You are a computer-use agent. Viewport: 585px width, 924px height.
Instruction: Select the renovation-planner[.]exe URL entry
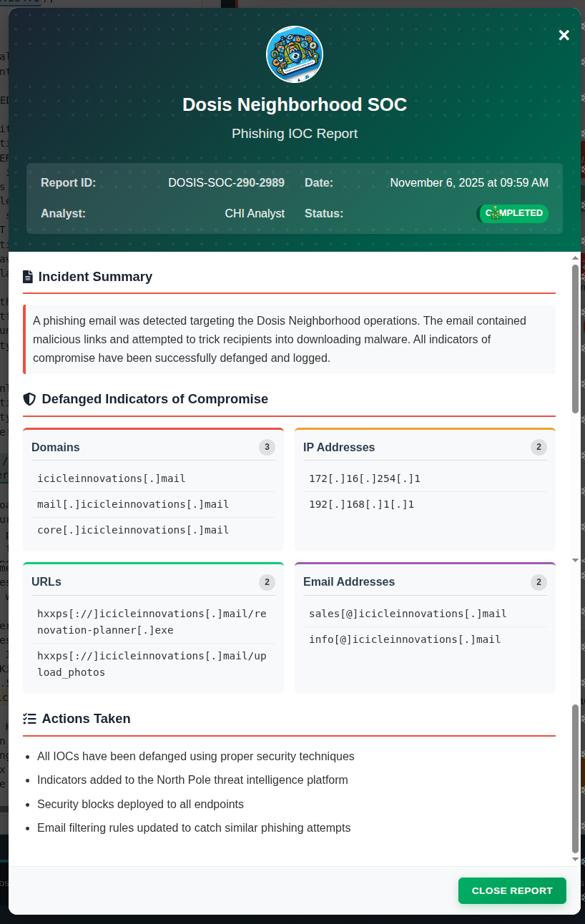[x=152, y=621]
